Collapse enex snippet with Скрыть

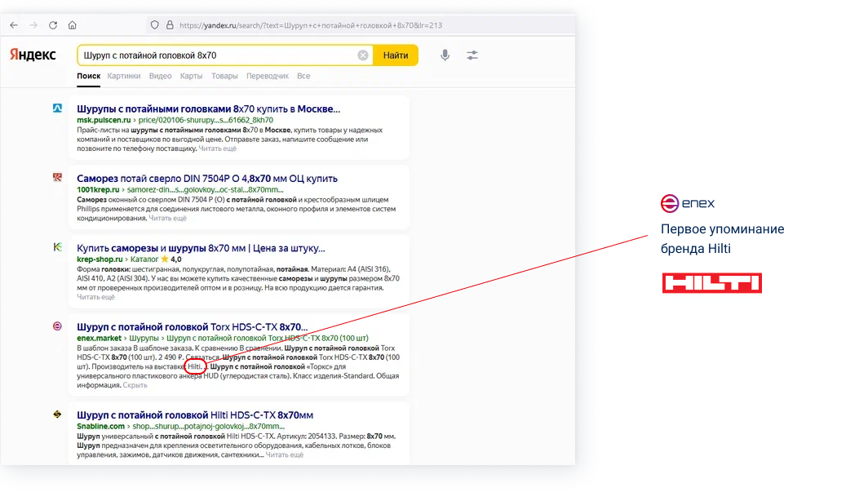(135, 385)
